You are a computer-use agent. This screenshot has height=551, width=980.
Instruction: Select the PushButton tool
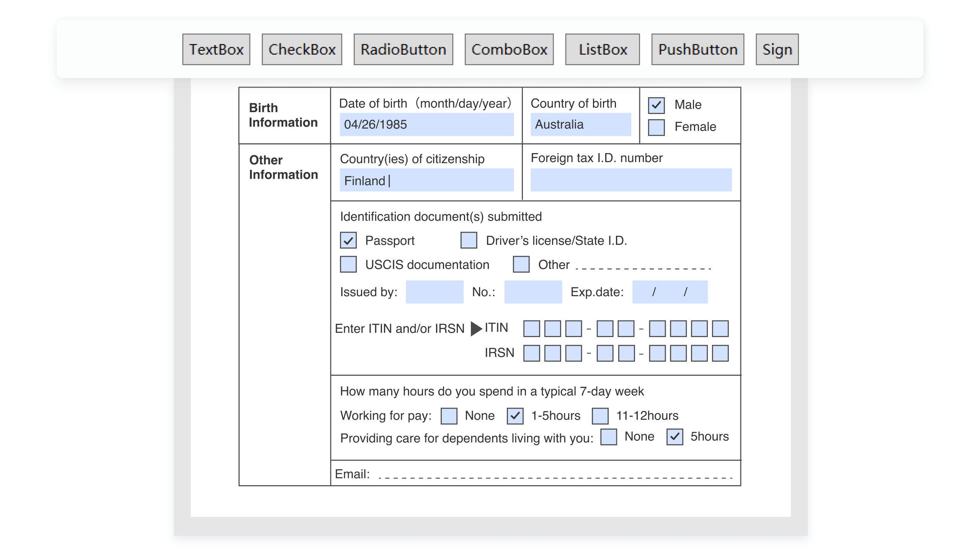click(x=697, y=49)
